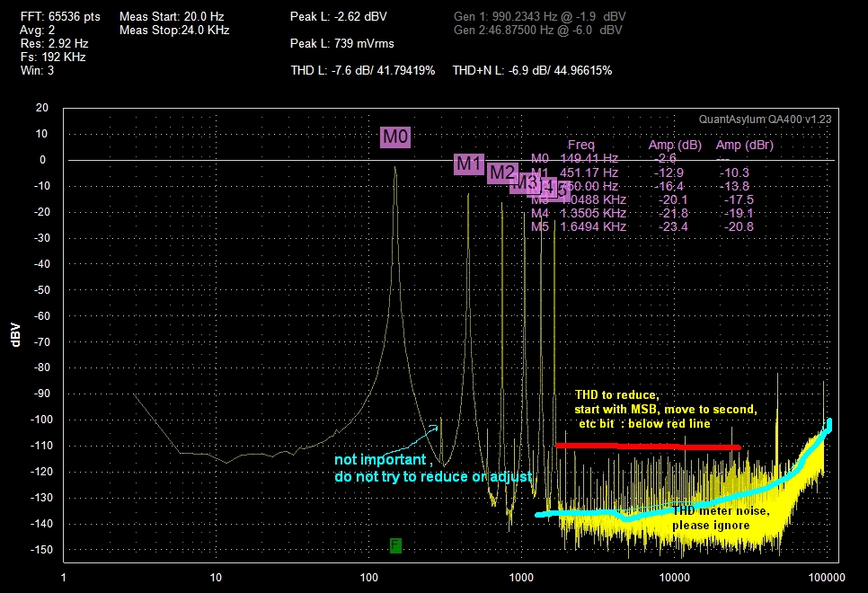Image resolution: width=868 pixels, height=593 pixels.
Task: Click the '-12.9' amplitude in M1 row
Action: pos(669,173)
